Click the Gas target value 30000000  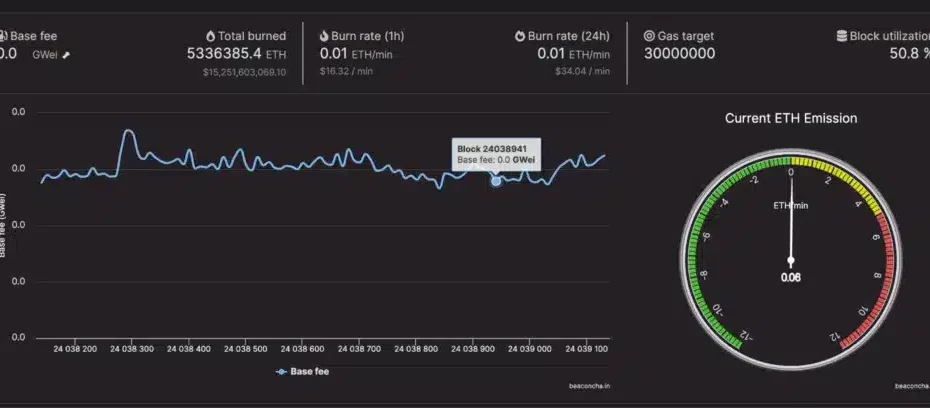[679, 54]
